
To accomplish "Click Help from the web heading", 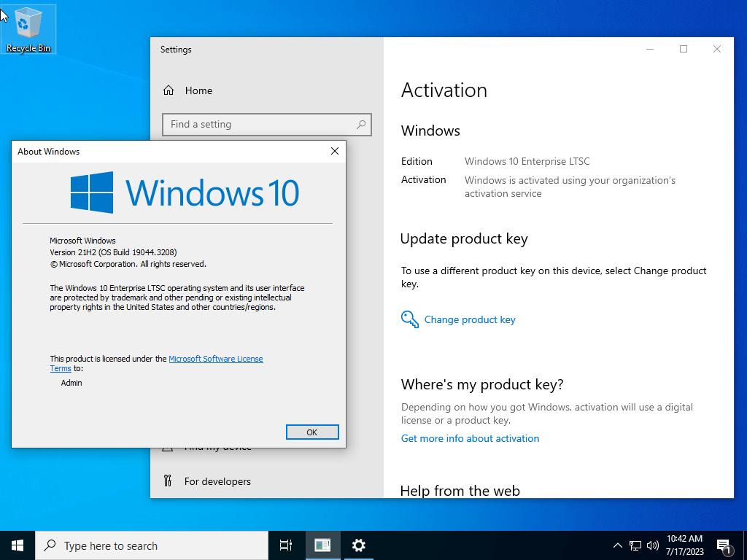I will point(460,490).
